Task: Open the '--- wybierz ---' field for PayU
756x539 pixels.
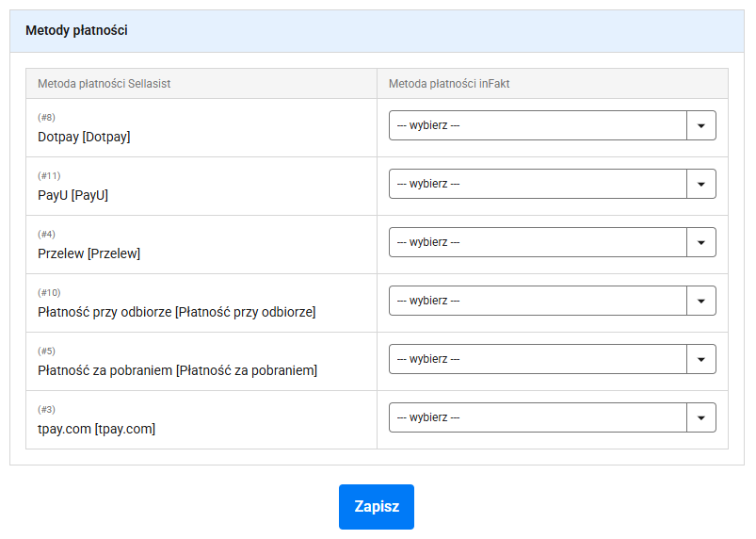Action: point(552,184)
